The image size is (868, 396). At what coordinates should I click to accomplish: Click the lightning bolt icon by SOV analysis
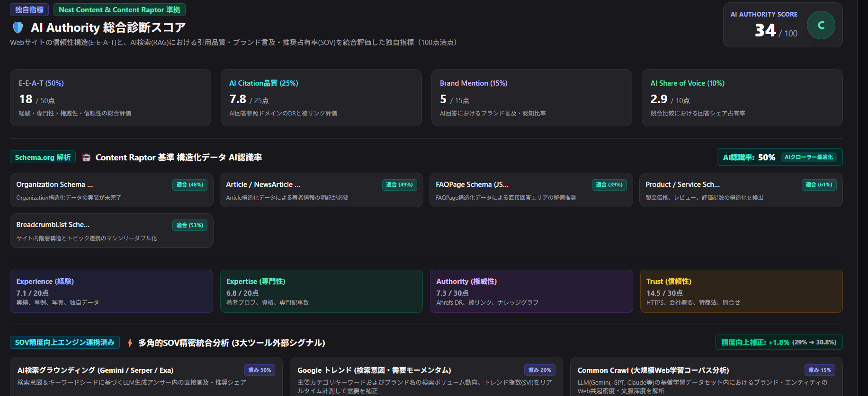(130, 343)
